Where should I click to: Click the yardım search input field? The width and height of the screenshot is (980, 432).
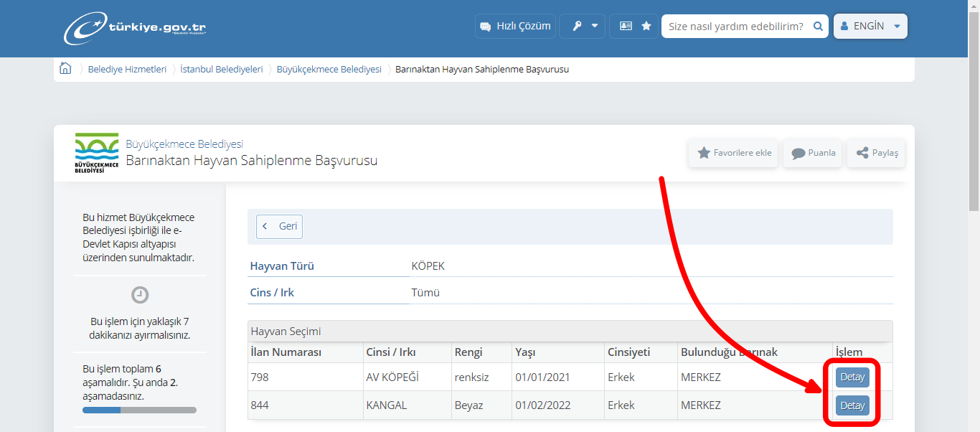[x=732, y=26]
